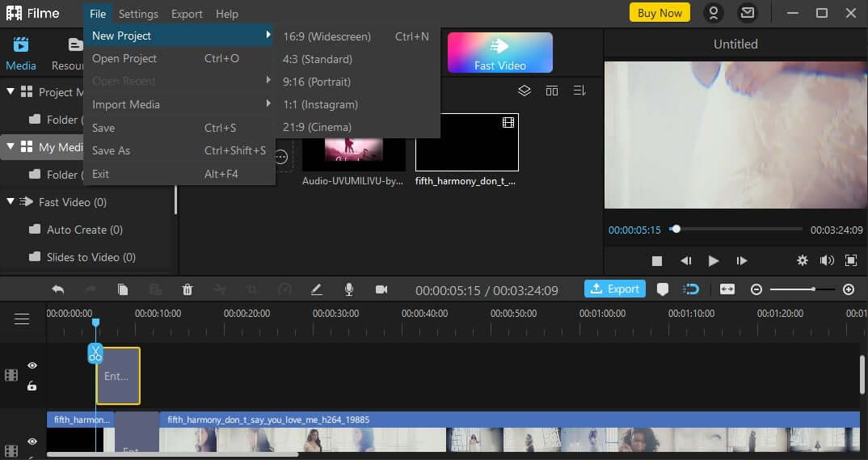This screenshot has height=460, width=868.
Task: Open preview settings gear icon
Action: click(x=802, y=260)
